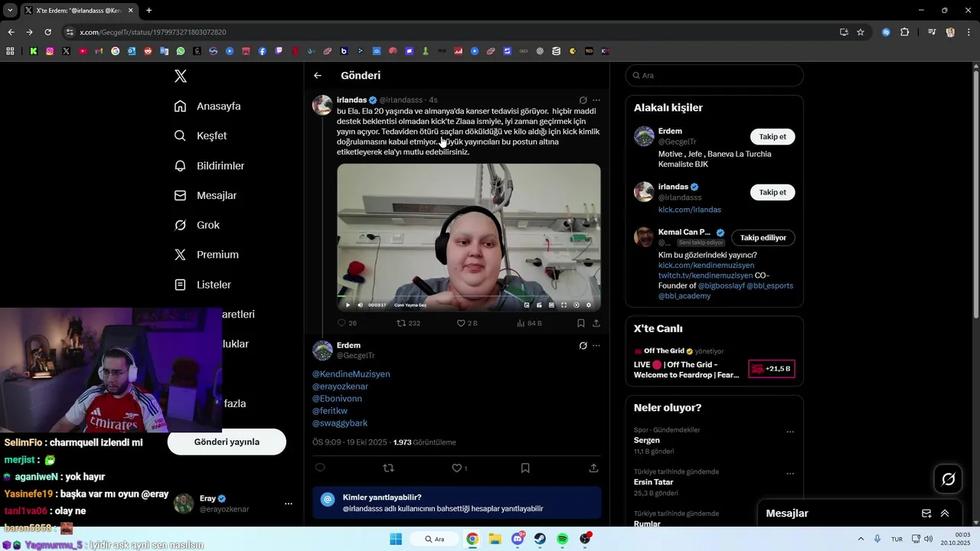This screenshot has height=551, width=980.
Task: Reply to Erdem's post
Action: 320,468
